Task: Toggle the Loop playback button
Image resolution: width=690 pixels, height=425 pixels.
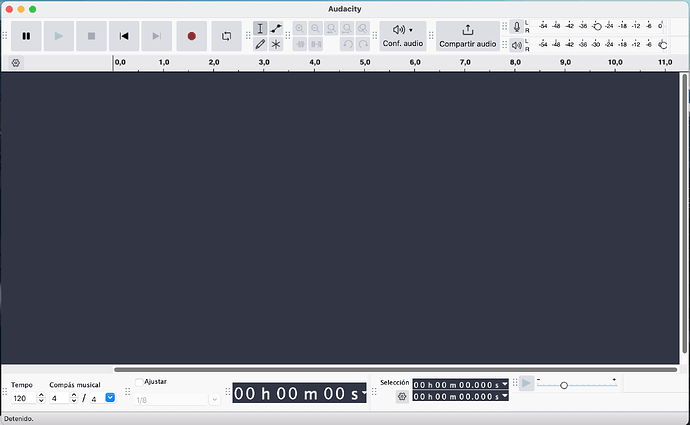Action: point(226,36)
